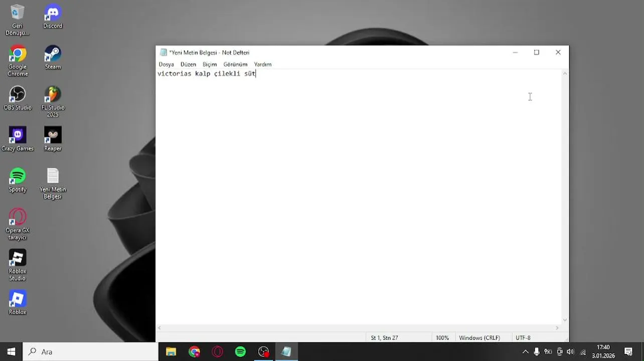The width and height of the screenshot is (644, 361).
Task: Click the horizontal scrollbar left arrow in Notepad
Action: point(160,328)
